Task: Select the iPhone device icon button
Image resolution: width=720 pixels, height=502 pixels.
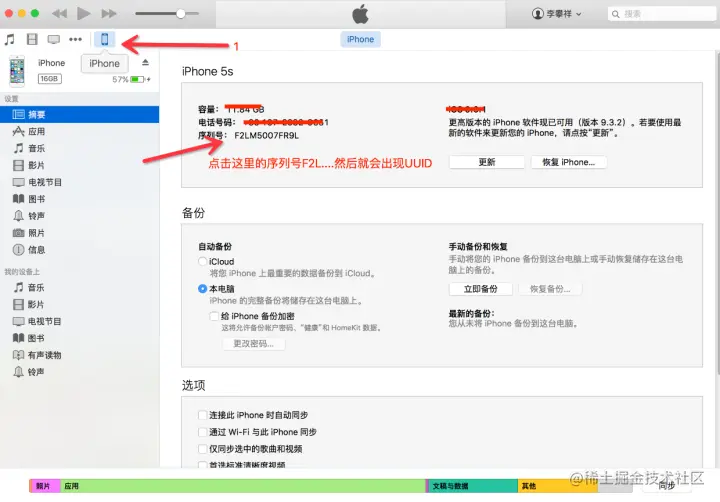Action: tap(105, 39)
